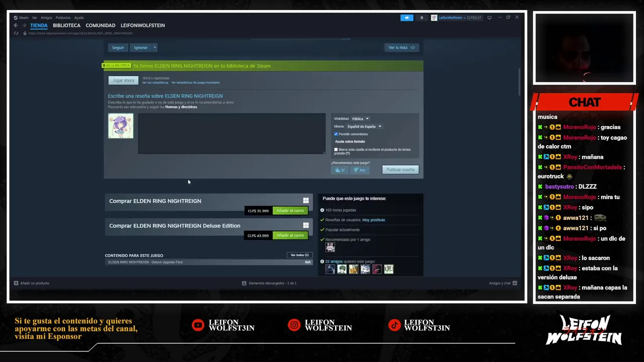The image size is (644, 362).
Task: Click the Ignorar button
Action: pos(141,48)
